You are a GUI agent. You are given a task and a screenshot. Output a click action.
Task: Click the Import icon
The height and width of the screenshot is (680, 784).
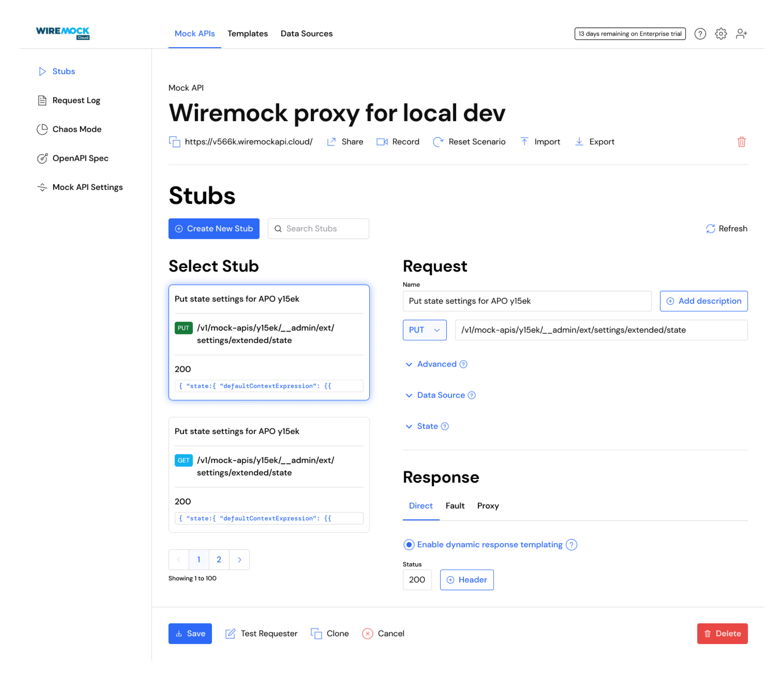[525, 142]
